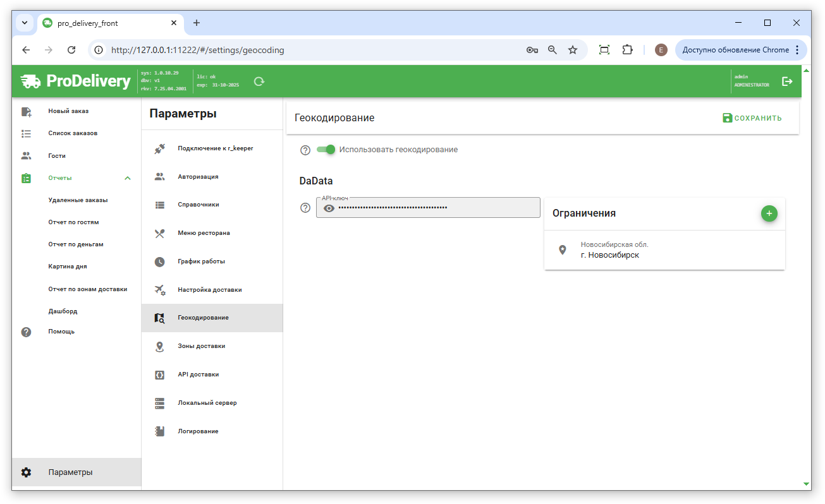The image size is (825, 504).
Task: Go to Список заказов in the sidebar
Action: coord(73,133)
